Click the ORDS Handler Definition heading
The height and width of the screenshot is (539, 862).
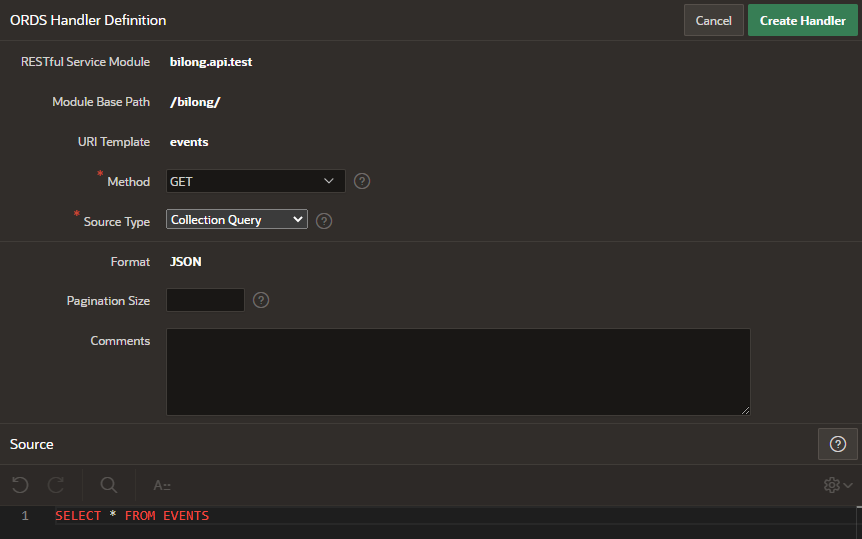88,20
